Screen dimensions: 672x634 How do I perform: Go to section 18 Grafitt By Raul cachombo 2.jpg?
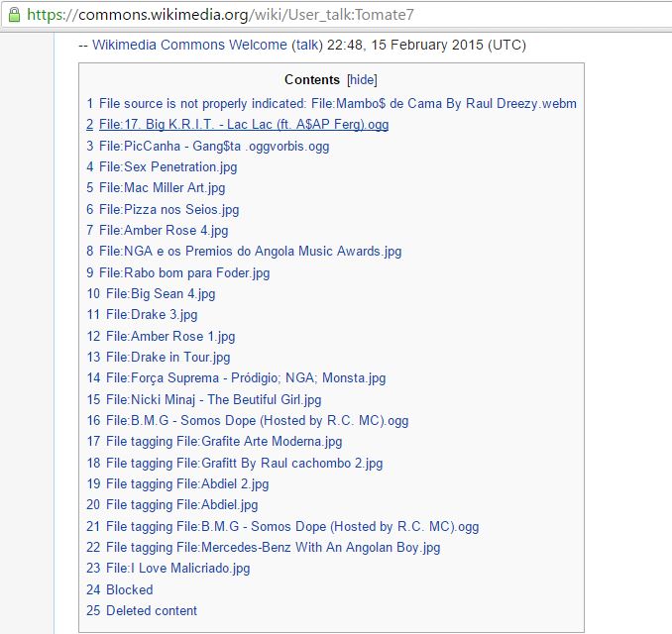coord(235,463)
